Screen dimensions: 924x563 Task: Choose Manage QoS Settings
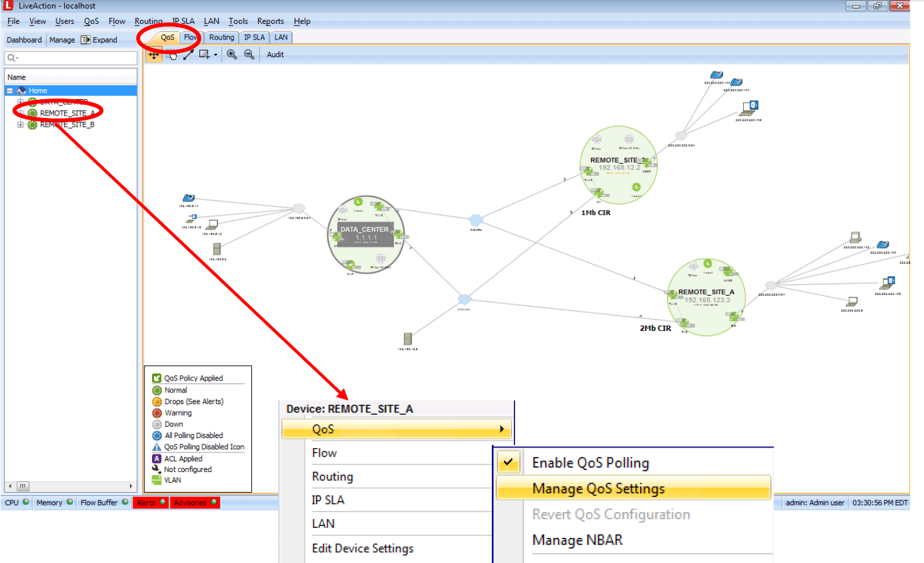634,488
